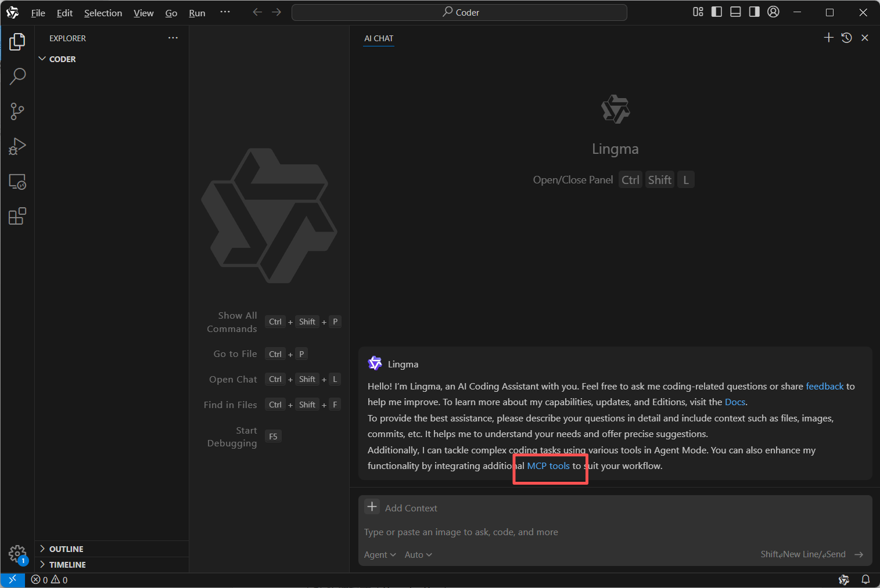
Task: Follow the Docs link
Action: (735, 402)
